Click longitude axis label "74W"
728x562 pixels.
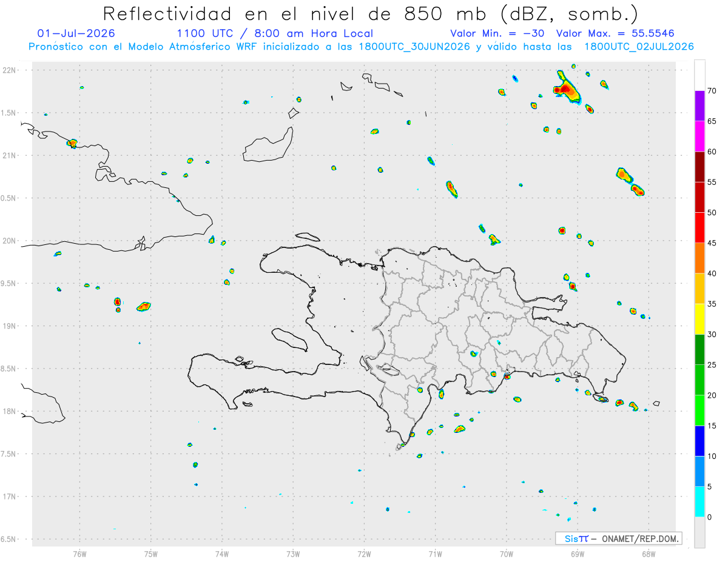(222, 553)
